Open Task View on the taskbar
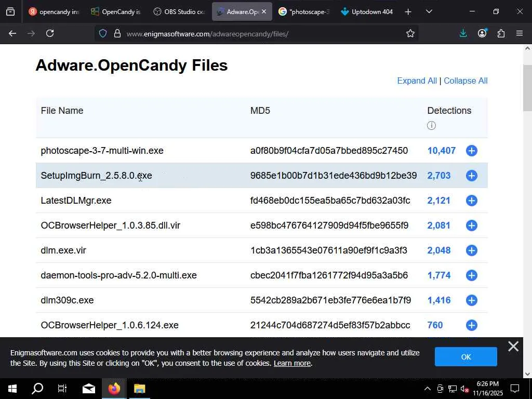The width and height of the screenshot is (532, 399). click(62, 389)
